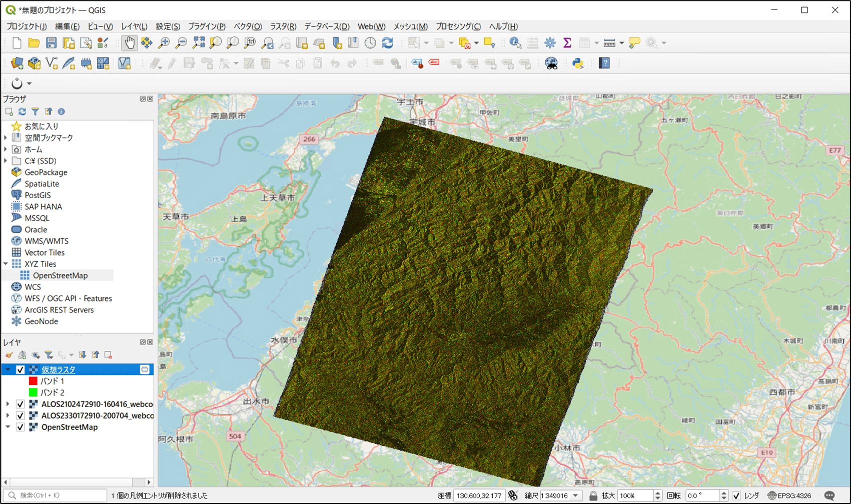Save the project with the floppy disk icon

pyautogui.click(x=51, y=43)
